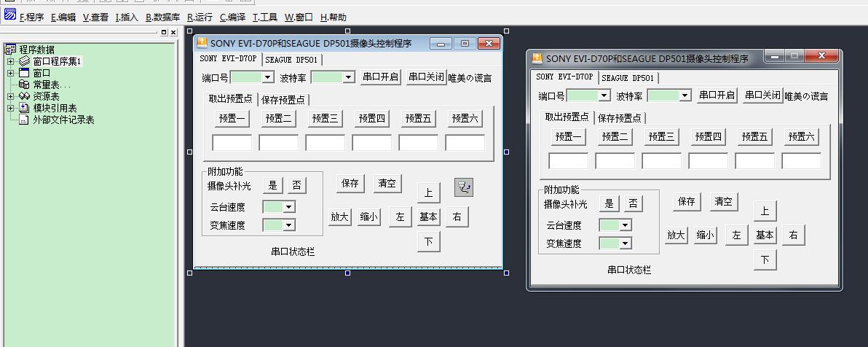This screenshot has height=347, width=868.
Task: Open the T.工具 menu
Action: coord(265,17)
